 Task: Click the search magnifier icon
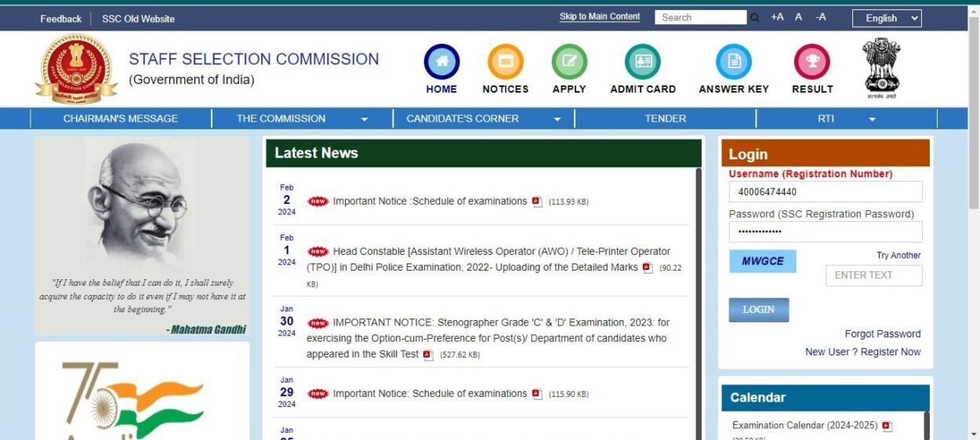[x=755, y=17]
